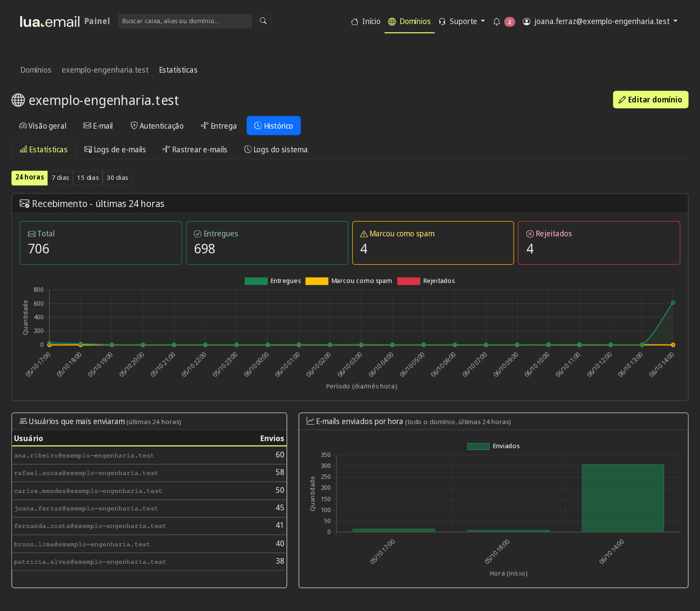Click the Recebimento envelope header icon
The height and width of the screenshot is (611, 700).
click(x=24, y=204)
